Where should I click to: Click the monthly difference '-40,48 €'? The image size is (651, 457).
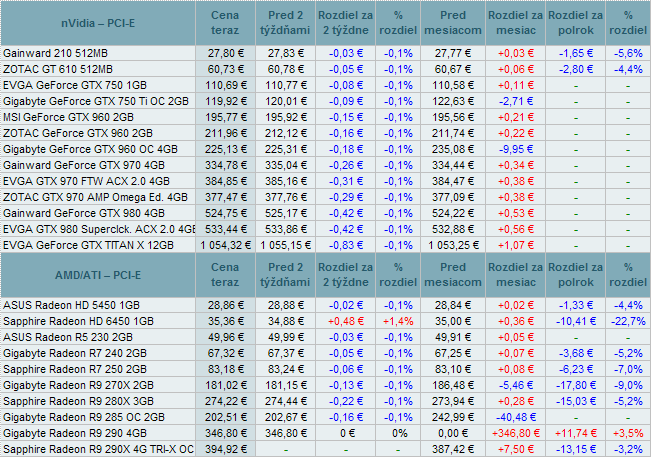[516, 417]
